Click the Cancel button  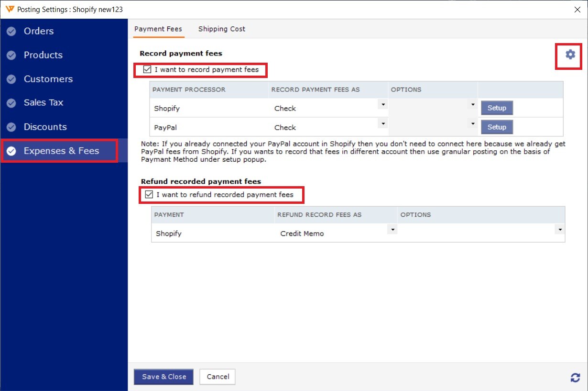click(x=218, y=377)
